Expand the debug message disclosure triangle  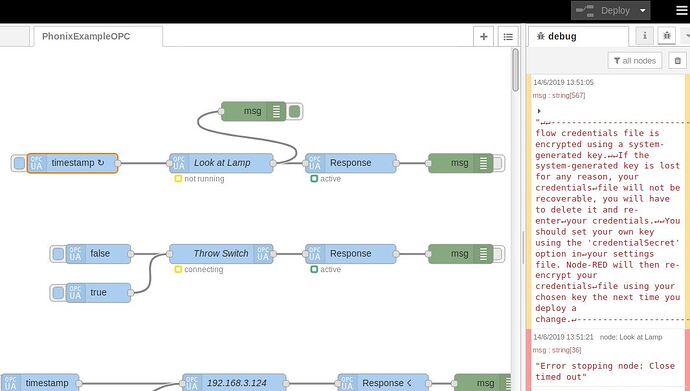coord(539,111)
